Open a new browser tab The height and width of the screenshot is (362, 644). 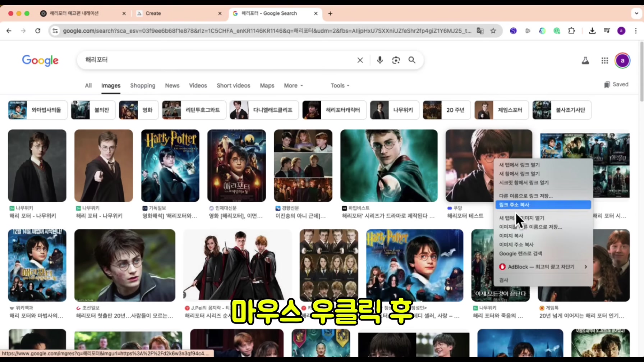pos(330,14)
